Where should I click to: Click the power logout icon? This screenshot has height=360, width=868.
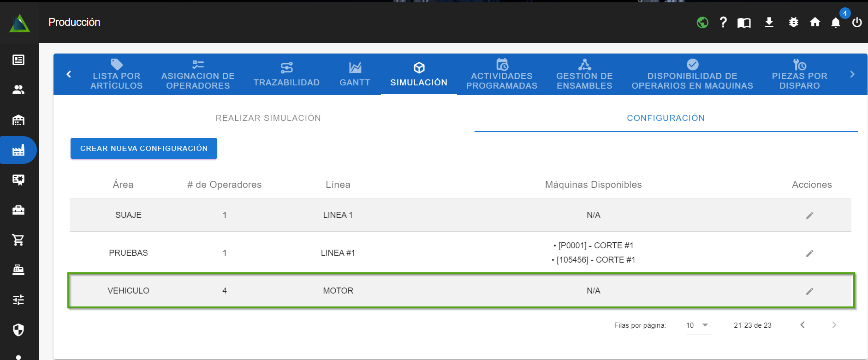coord(857,22)
